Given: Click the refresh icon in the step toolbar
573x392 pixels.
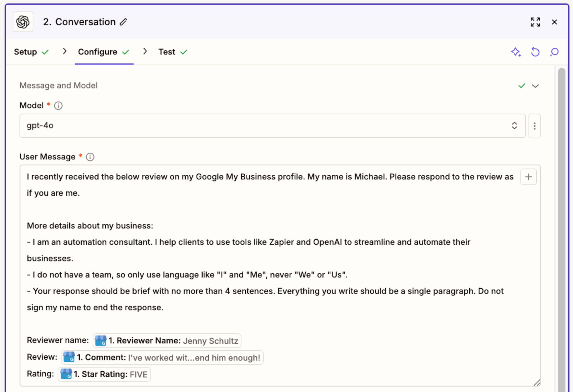Looking at the screenshot, I should tap(535, 52).
